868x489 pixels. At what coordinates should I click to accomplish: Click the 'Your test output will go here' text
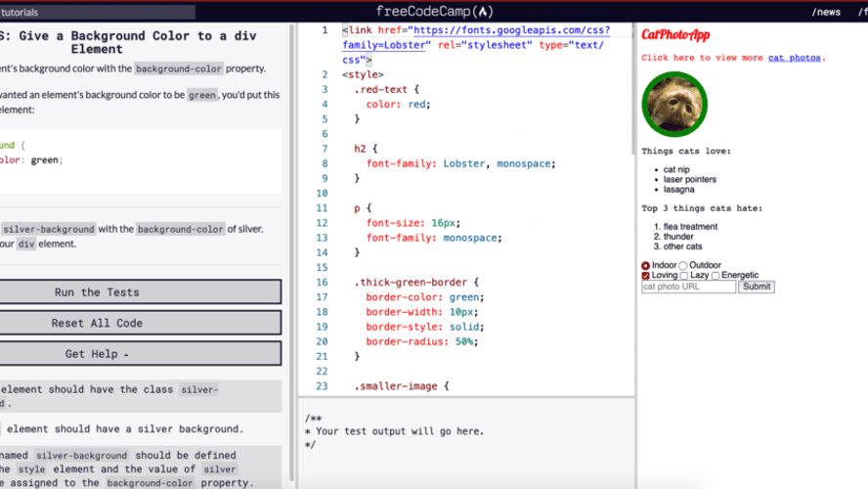tap(399, 431)
